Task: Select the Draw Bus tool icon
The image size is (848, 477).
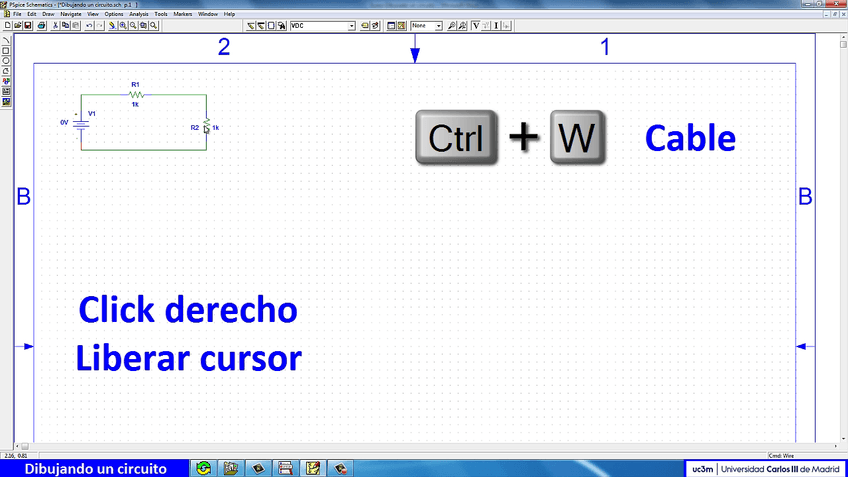Action: (261, 25)
